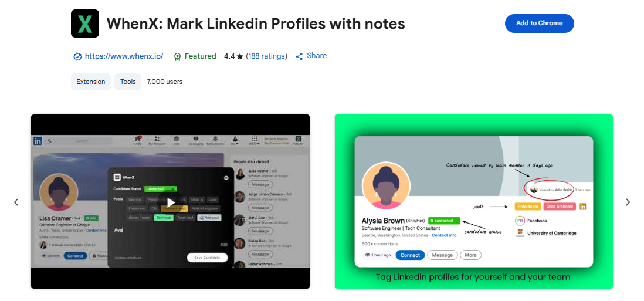Click the rating star icon

tap(240, 56)
